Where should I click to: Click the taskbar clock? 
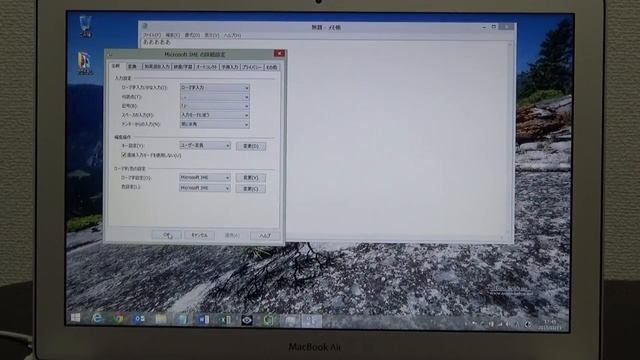point(549,325)
